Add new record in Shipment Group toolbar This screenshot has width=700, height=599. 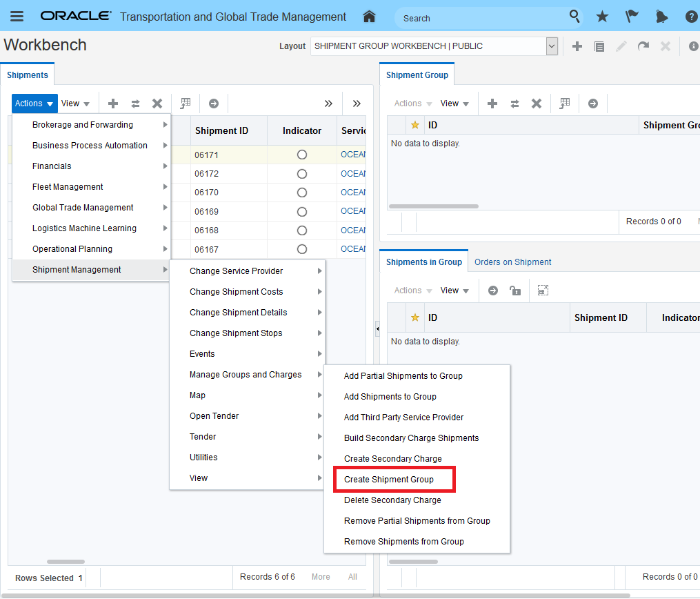492,104
